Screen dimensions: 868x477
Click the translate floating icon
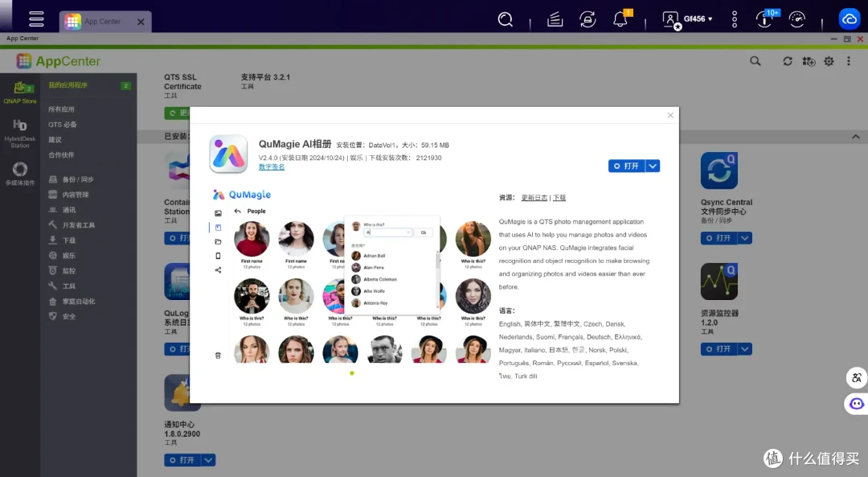(x=857, y=378)
